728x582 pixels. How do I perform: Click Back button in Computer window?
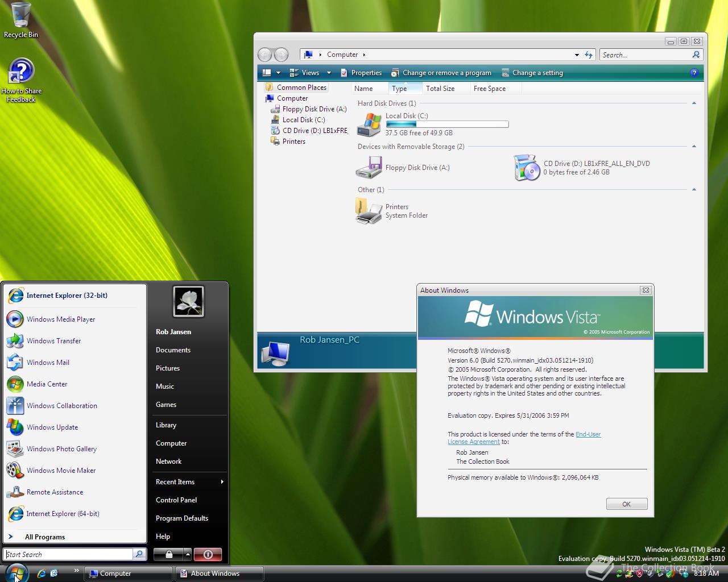coord(265,55)
